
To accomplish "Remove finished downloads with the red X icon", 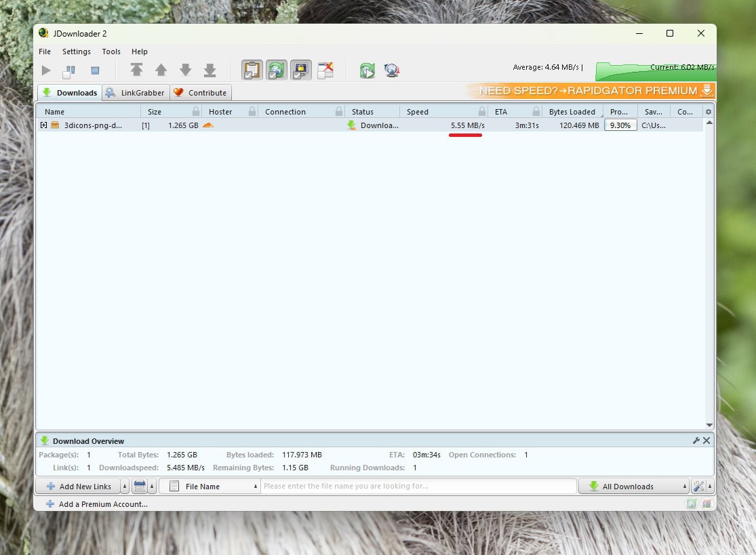I will 325,70.
